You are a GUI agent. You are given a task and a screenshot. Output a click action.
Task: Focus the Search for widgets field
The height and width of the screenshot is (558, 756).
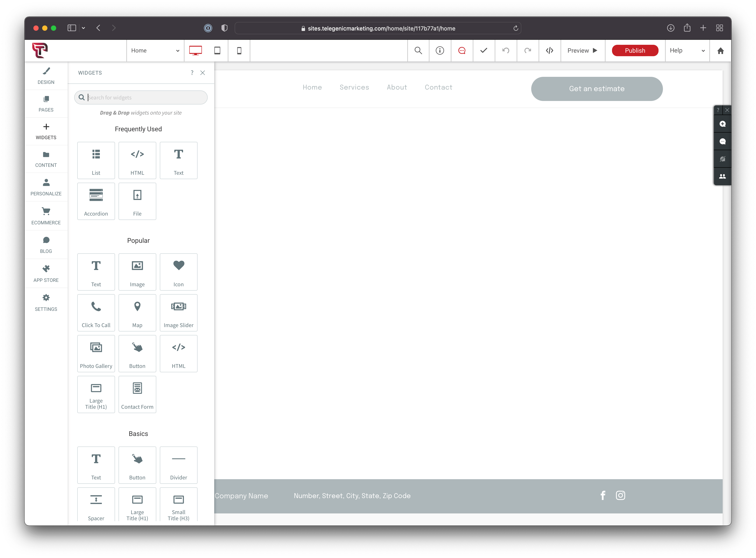pos(141,97)
